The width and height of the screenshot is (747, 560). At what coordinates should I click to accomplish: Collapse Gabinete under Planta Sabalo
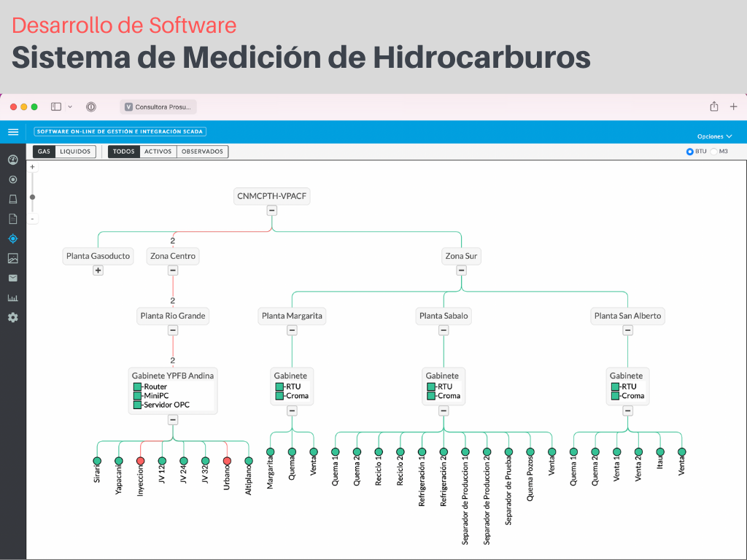click(x=444, y=411)
